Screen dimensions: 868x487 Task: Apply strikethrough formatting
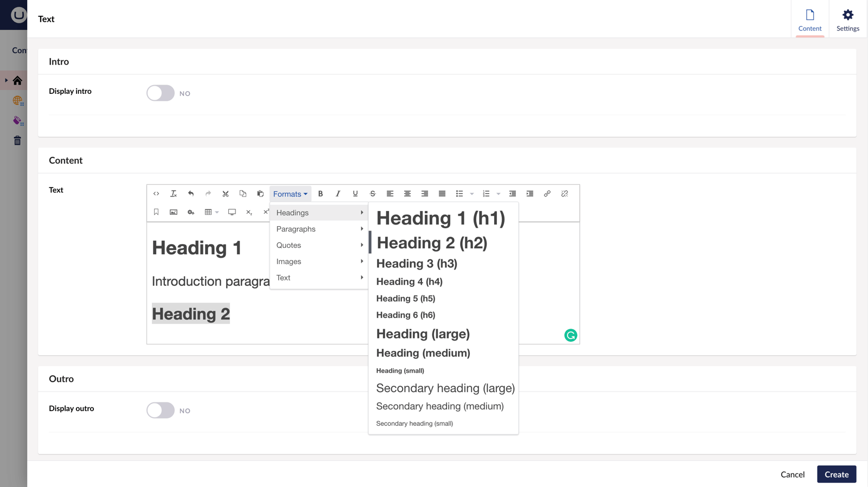coord(373,194)
